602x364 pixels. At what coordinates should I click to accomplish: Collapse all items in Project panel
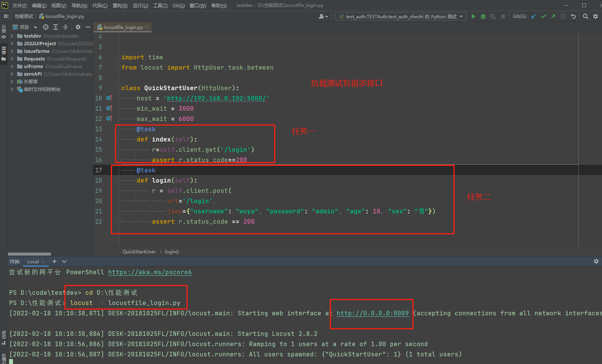pos(65,27)
